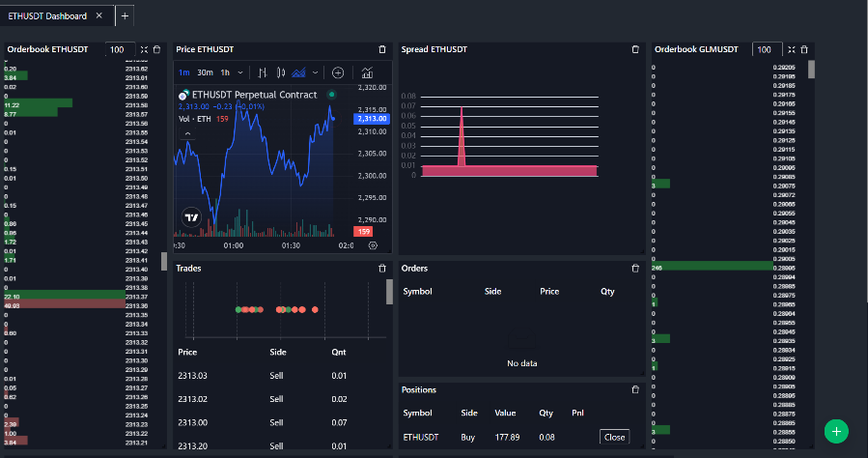Delete the Price ETHUSDT widget

tap(382, 49)
